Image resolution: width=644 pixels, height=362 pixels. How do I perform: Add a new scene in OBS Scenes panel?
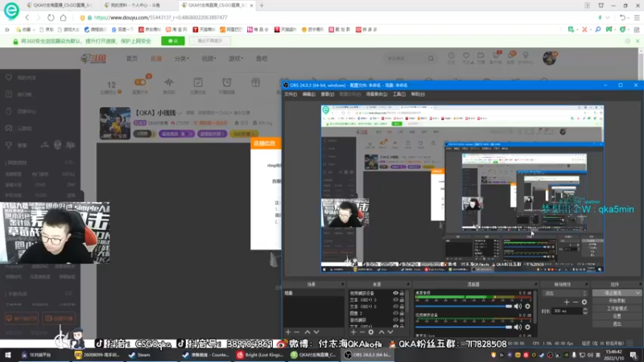(x=288, y=331)
